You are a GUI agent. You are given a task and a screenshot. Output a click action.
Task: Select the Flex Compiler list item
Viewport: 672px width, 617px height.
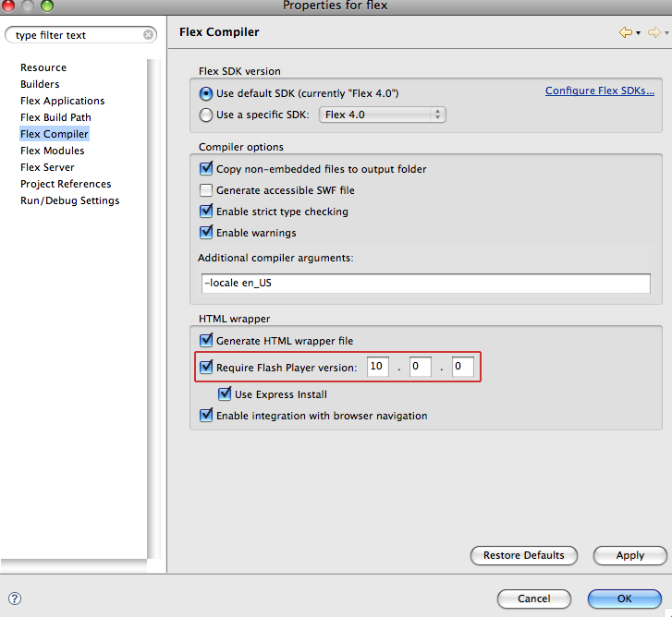point(55,134)
